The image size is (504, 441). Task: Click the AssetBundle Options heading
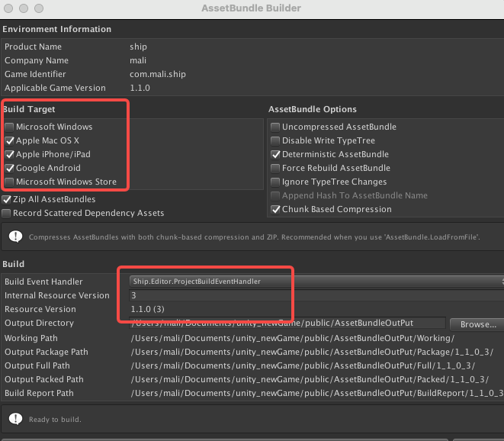pyautogui.click(x=313, y=109)
